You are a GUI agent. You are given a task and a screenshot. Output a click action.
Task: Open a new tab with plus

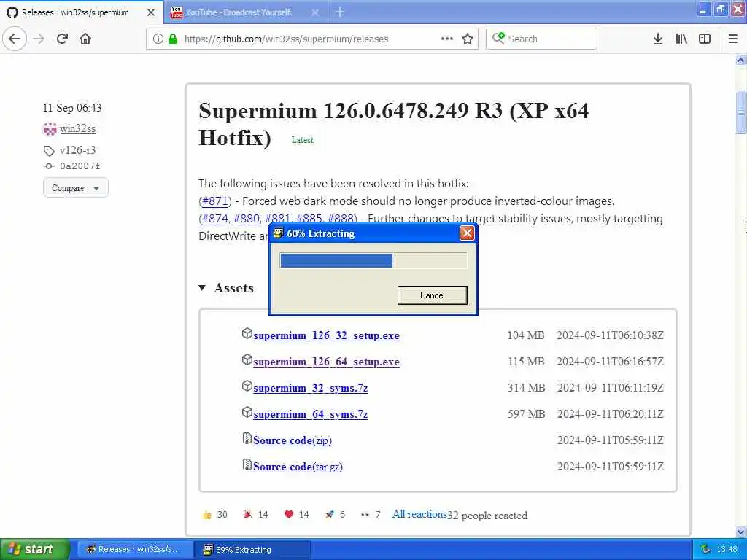(x=340, y=12)
